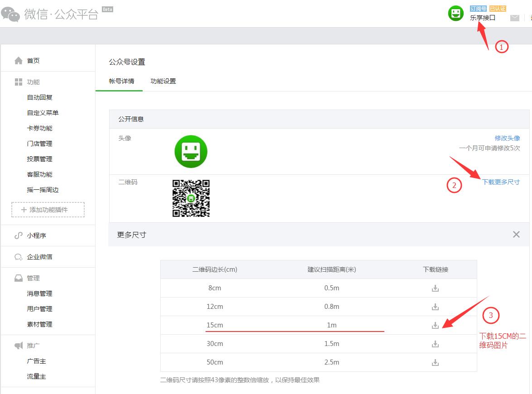Close the 更多尺寸 panel

516,235
